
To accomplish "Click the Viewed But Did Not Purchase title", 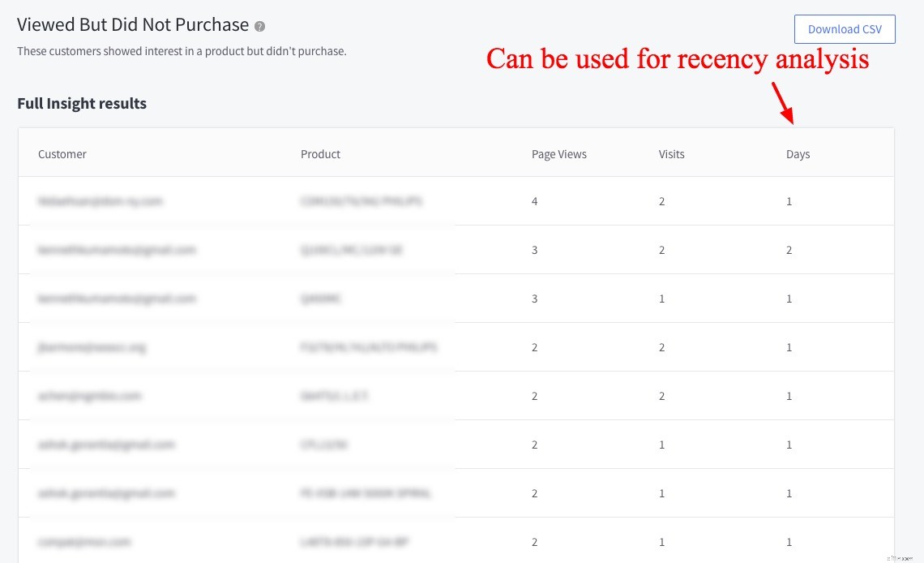I will tap(133, 24).
